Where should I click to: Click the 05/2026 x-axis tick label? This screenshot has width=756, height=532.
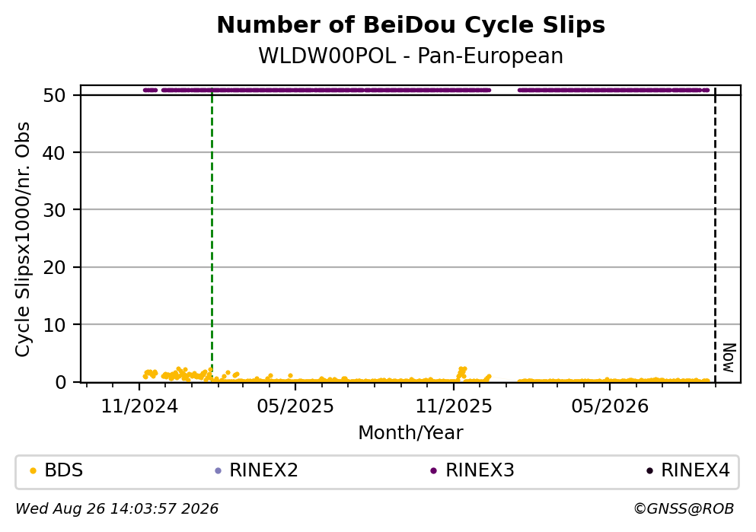click(x=610, y=406)
